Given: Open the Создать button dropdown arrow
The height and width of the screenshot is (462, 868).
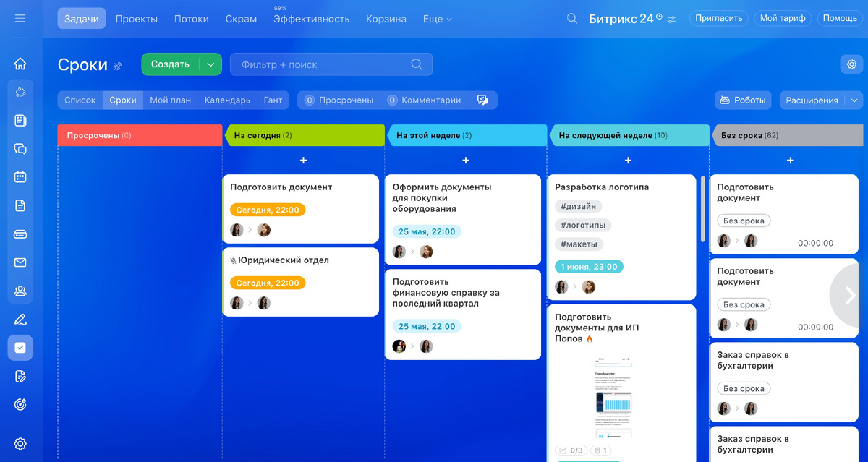Looking at the screenshot, I should tap(210, 64).
